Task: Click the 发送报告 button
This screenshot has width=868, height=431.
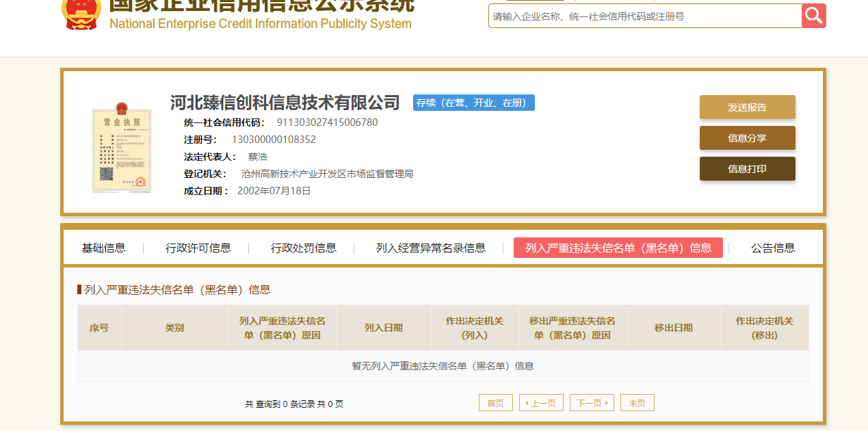Action: coord(747,107)
